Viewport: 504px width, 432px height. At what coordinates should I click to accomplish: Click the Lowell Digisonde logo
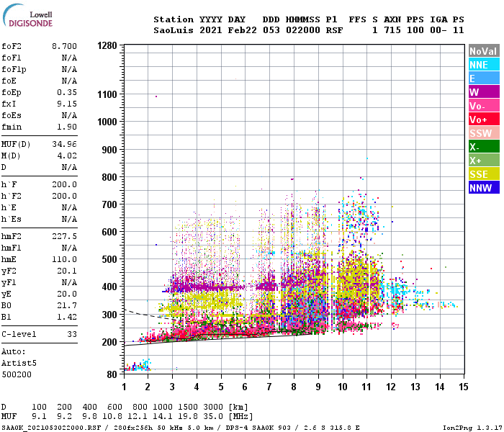pos(27,15)
